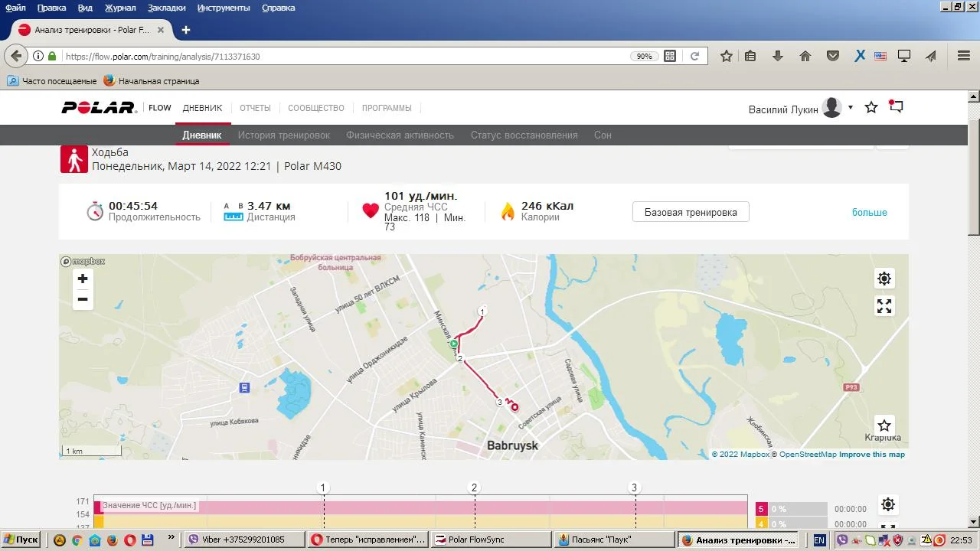Image resolution: width=980 pixels, height=551 pixels.
Task: Open the bookmarks list icon in toolbar
Action: click(750, 56)
